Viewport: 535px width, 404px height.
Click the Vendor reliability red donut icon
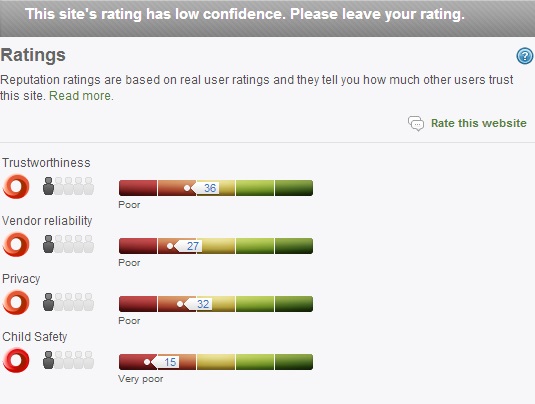coord(16,245)
